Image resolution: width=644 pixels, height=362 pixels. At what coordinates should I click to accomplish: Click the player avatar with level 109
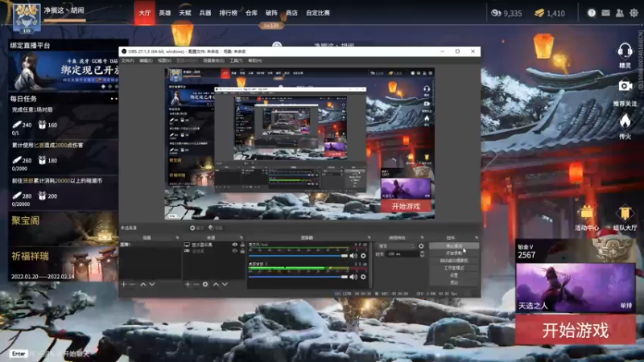tap(27, 18)
